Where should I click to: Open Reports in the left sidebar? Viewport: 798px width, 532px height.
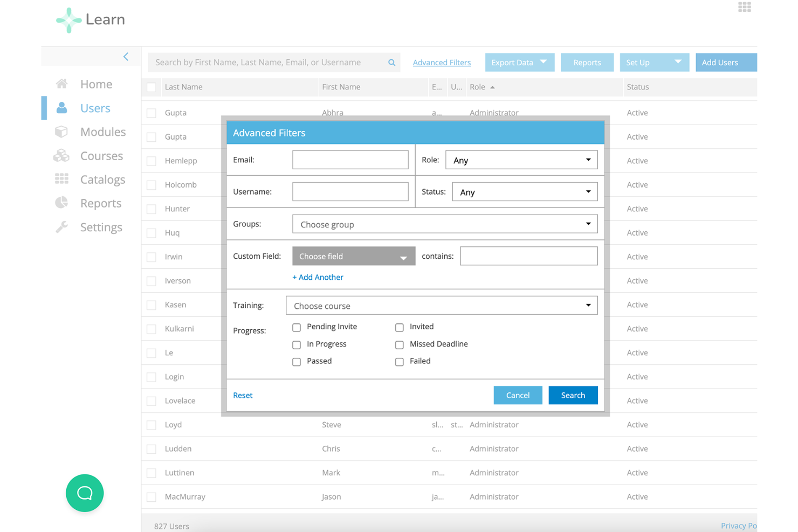click(x=100, y=203)
